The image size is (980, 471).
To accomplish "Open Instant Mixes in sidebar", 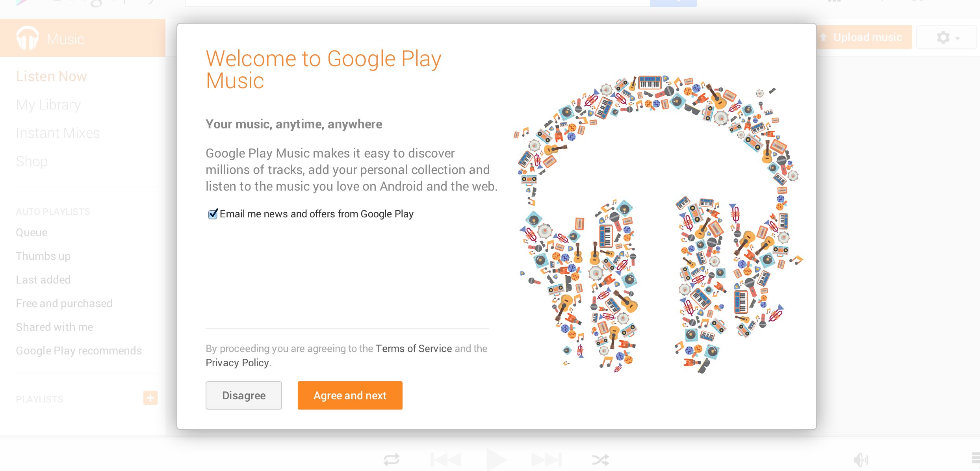I will [58, 133].
